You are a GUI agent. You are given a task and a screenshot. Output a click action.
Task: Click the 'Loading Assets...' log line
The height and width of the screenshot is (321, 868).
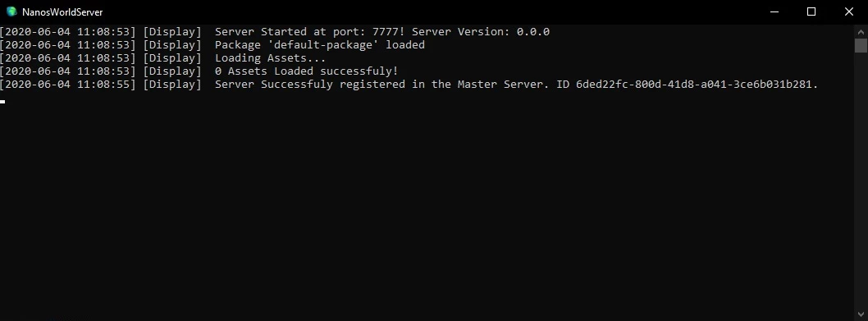163,58
